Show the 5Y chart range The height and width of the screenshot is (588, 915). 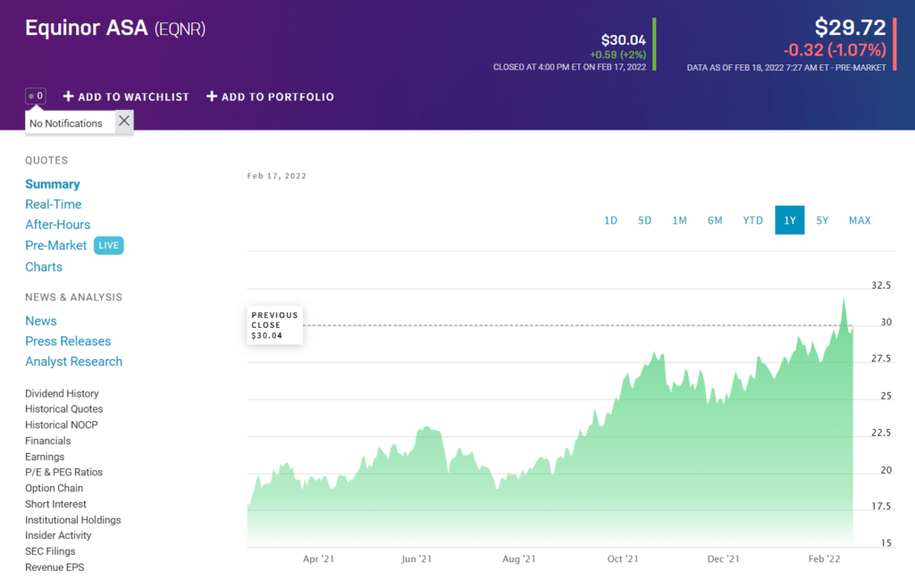(x=822, y=221)
